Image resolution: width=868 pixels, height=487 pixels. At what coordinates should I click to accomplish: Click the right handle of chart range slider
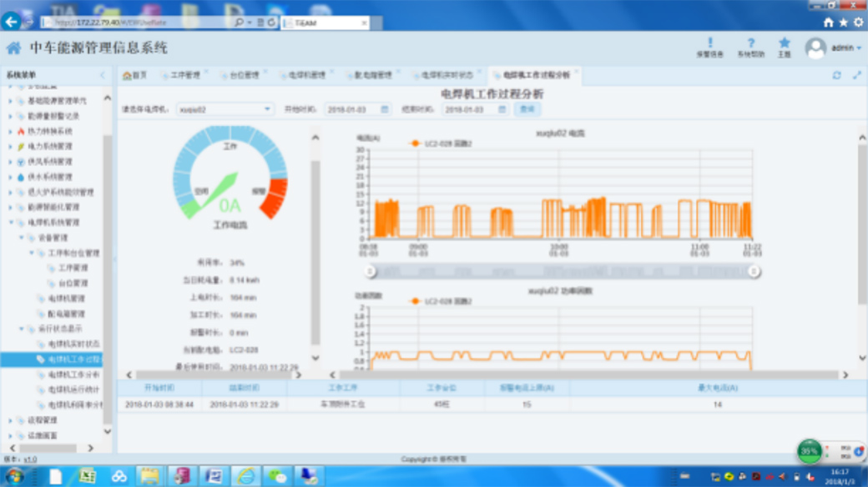[x=754, y=271]
